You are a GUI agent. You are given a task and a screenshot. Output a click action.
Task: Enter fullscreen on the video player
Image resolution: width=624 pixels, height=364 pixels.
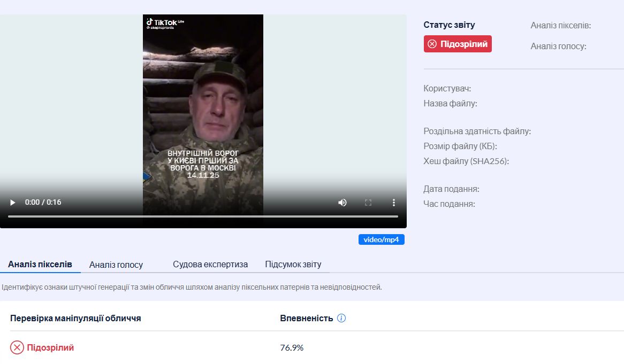368,203
